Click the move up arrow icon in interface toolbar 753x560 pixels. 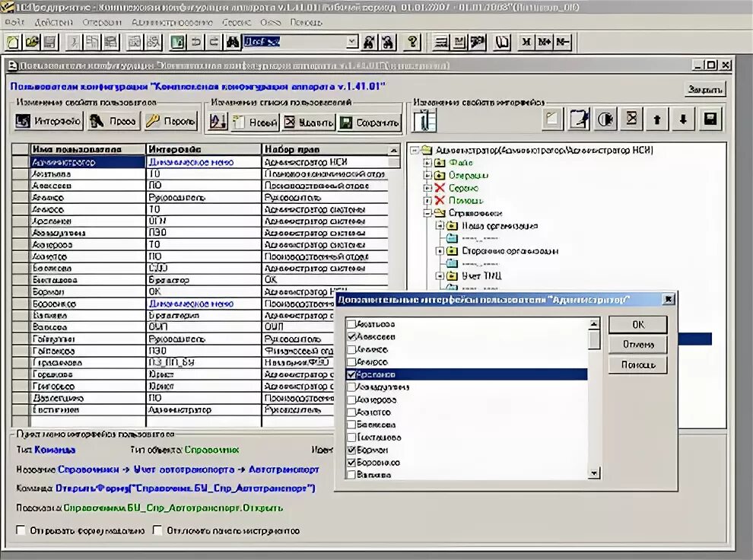click(x=657, y=119)
